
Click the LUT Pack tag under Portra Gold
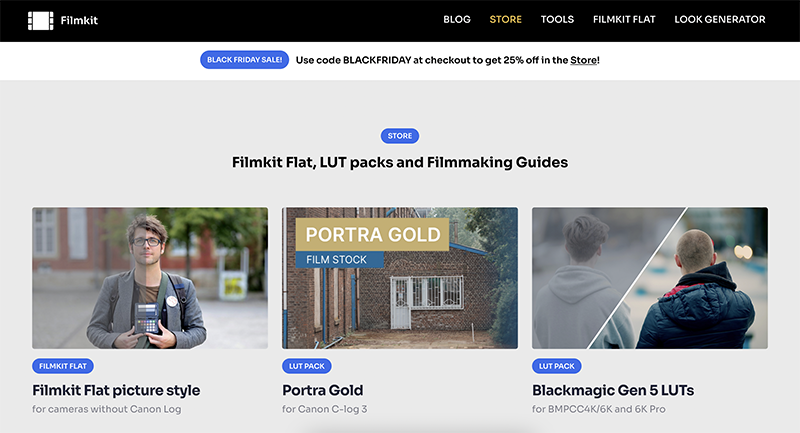[x=307, y=367]
